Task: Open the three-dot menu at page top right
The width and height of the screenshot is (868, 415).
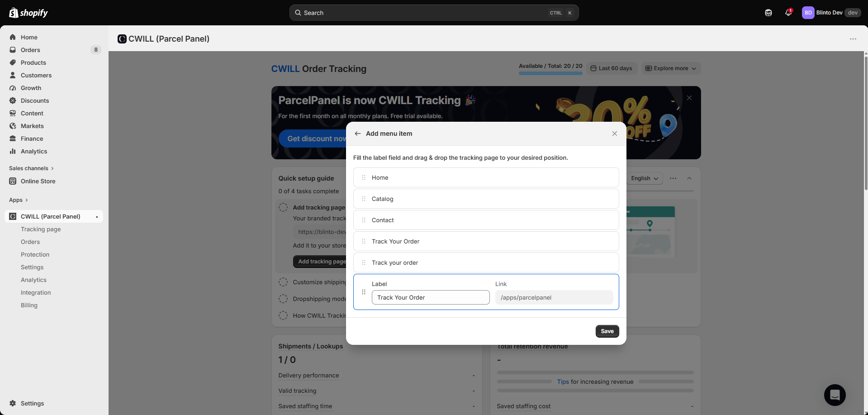Action: pos(853,39)
